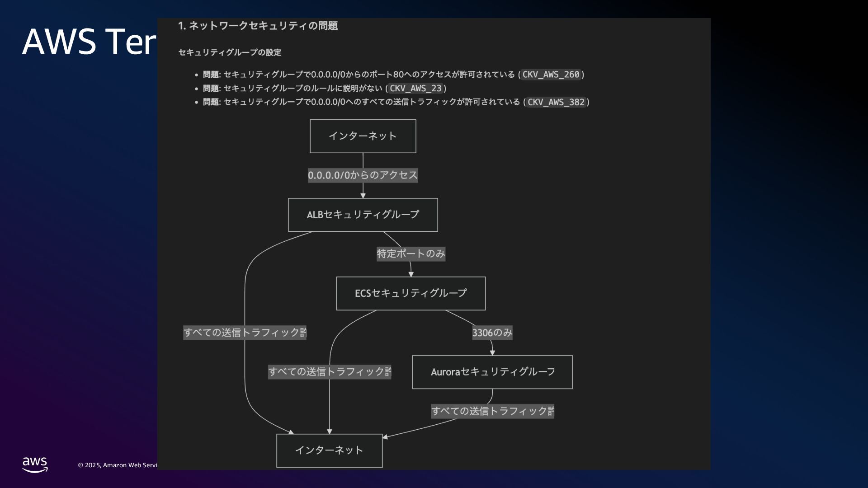Click the leftmost すべての送信トラフィック label
This screenshot has width=868, height=488.
pos(245,333)
